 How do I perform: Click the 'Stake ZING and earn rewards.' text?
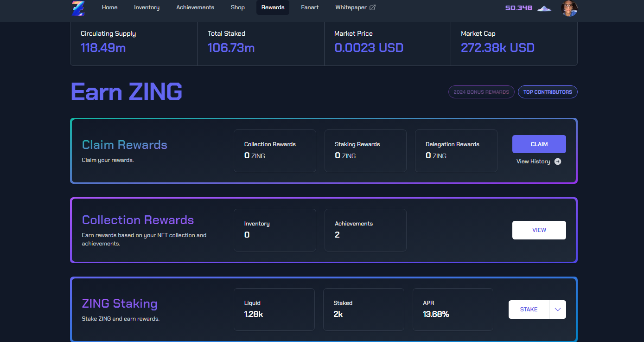(121, 319)
